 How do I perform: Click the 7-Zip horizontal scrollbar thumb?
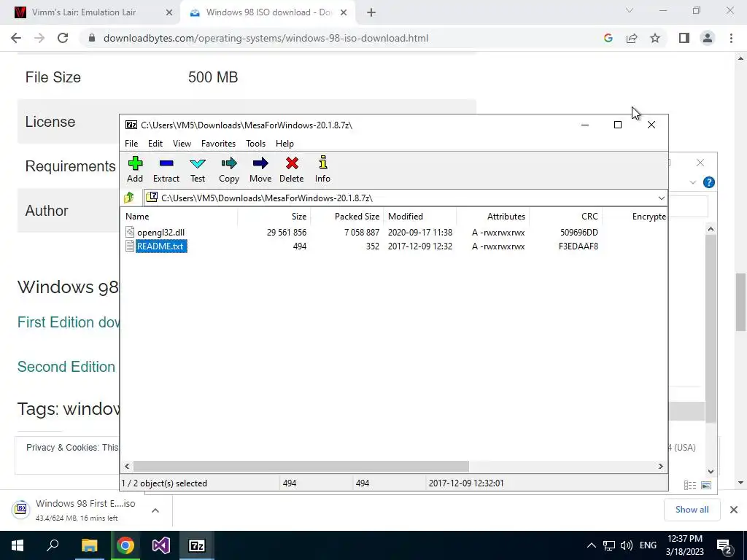point(301,466)
